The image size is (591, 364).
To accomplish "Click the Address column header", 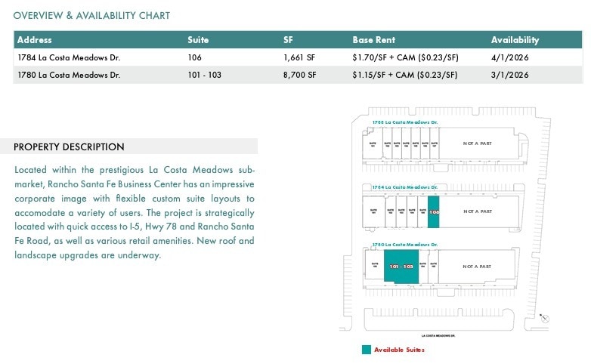I will pos(34,40).
